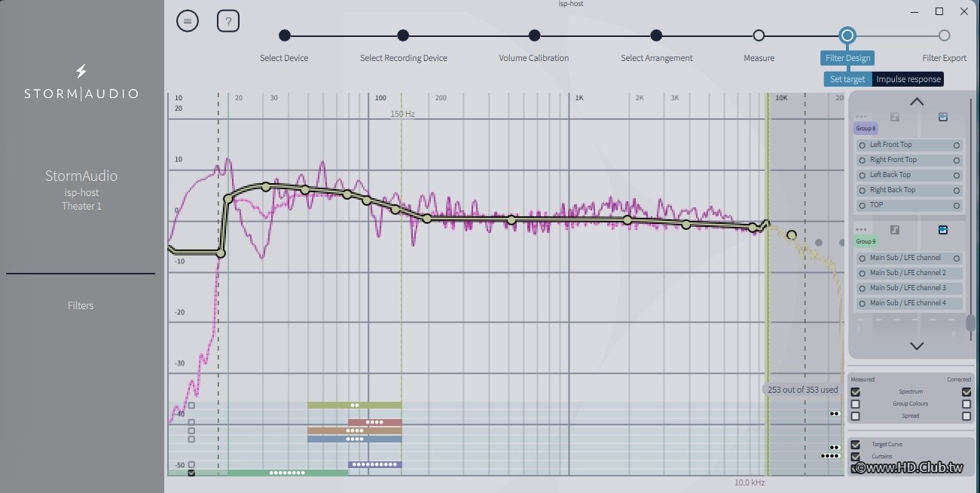The image size is (980, 493).
Task: Enable the Corrected Spread checkbox
Action: coord(966,416)
